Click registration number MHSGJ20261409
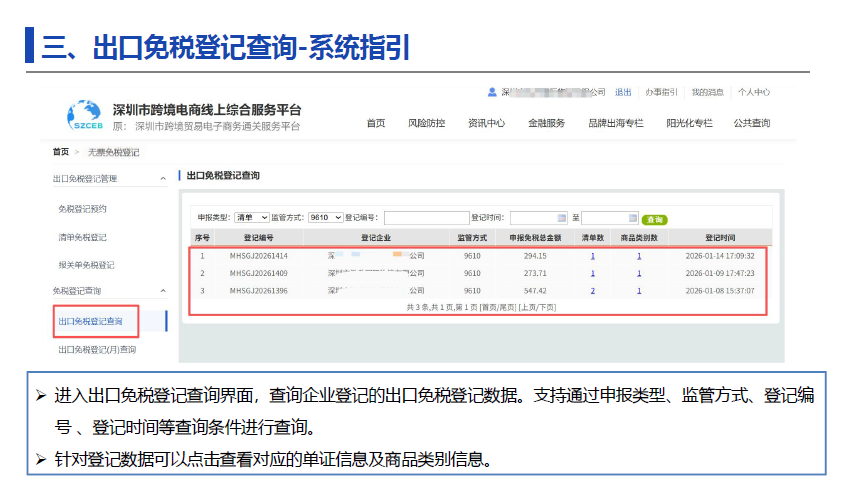The width and height of the screenshot is (842, 487). [259, 273]
